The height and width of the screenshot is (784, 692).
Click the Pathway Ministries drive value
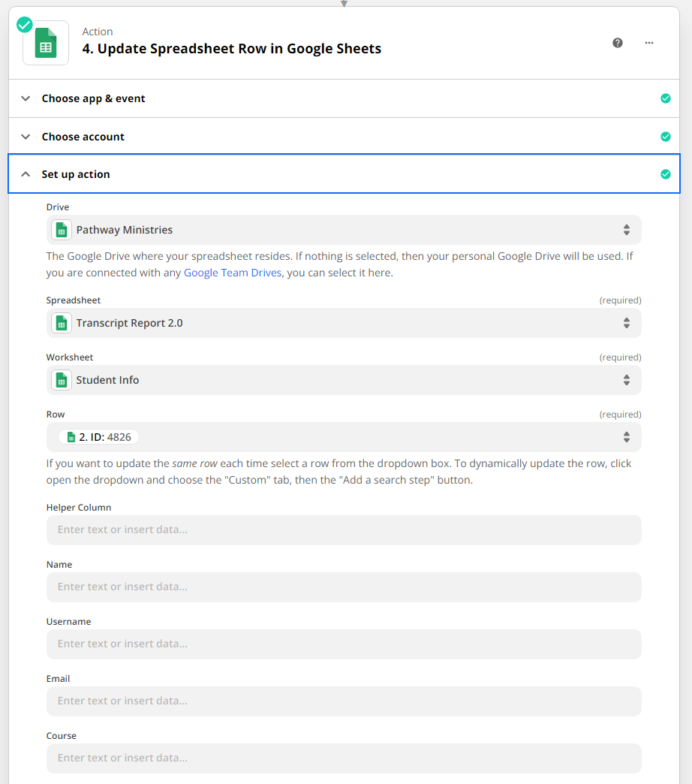pos(125,230)
